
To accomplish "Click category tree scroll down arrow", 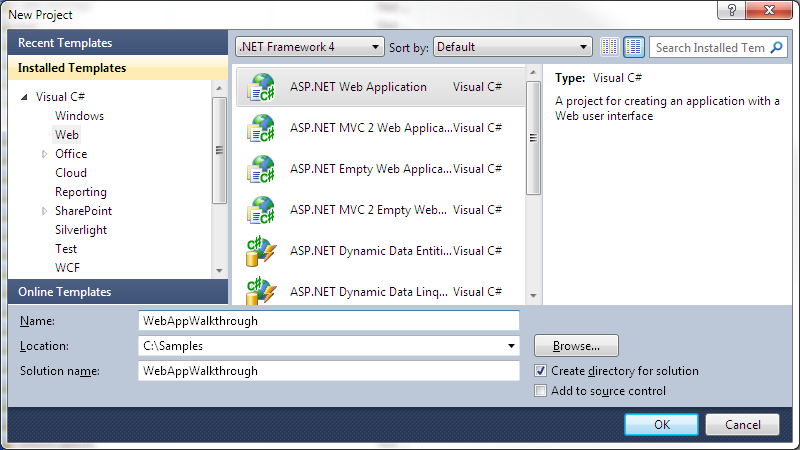I will 219,270.
